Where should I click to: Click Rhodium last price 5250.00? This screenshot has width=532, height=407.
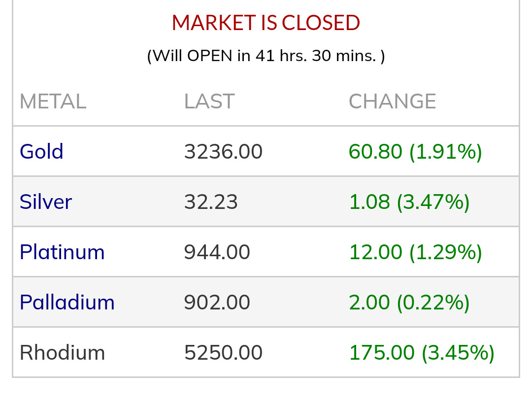[223, 353]
